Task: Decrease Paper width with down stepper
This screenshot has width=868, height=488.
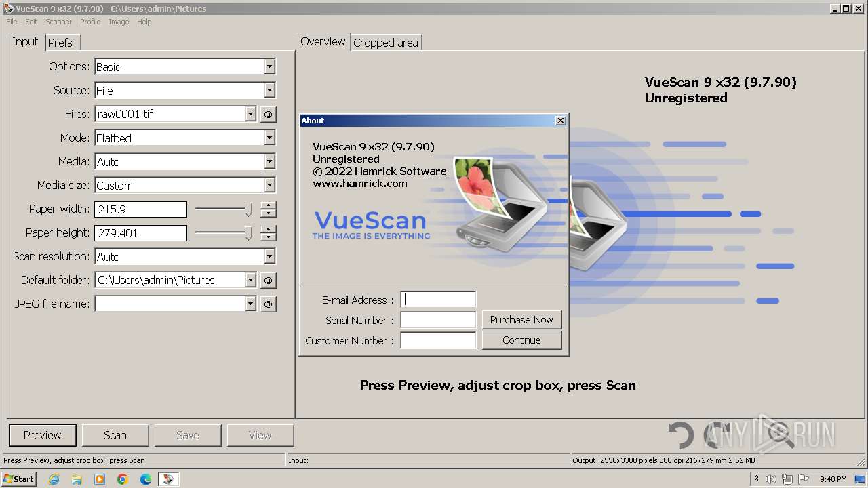Action: click(269, 213)
